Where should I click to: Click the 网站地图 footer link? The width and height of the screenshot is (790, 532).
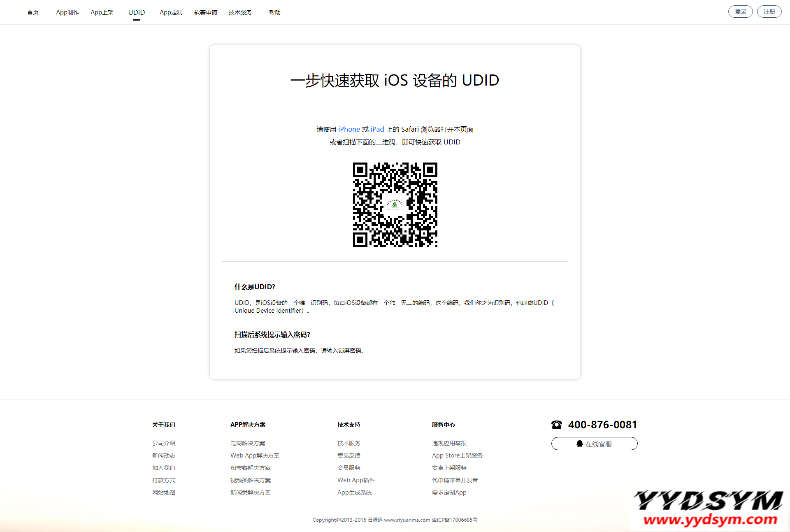pos(164,493)
